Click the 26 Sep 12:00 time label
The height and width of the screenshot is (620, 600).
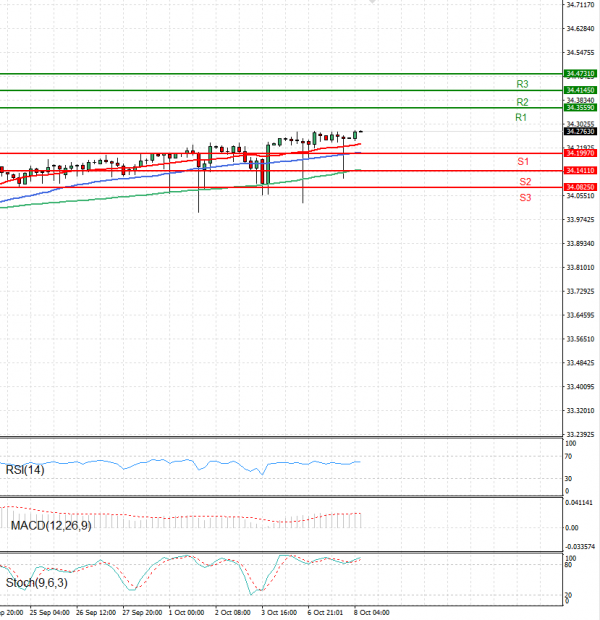click(x=96, y=613)
